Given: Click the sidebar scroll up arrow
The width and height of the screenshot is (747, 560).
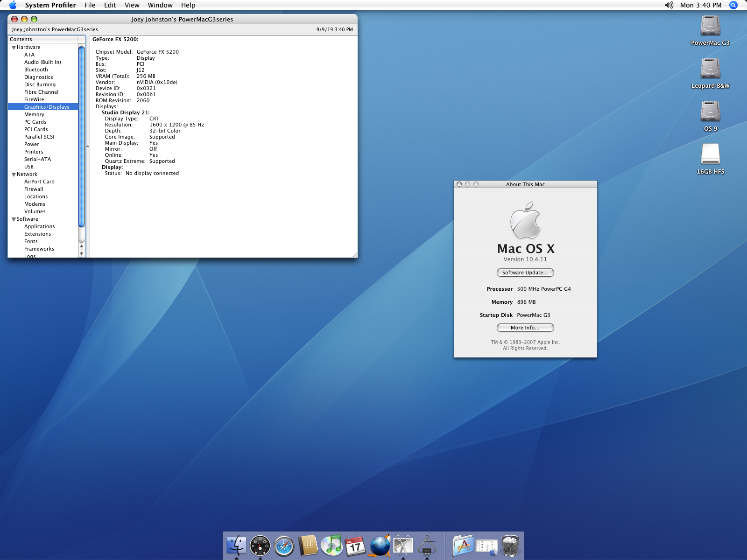Looking at the screenshot, I should pos(82,246).
